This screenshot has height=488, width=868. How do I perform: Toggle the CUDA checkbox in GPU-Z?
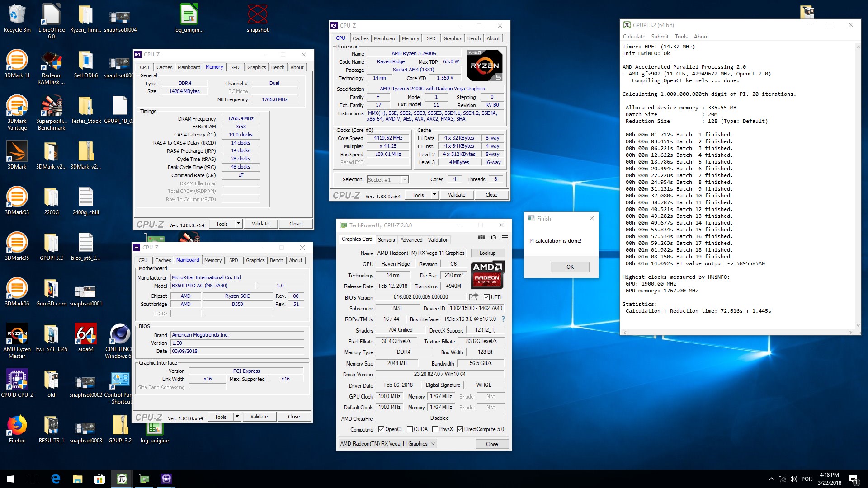[410, 429]
